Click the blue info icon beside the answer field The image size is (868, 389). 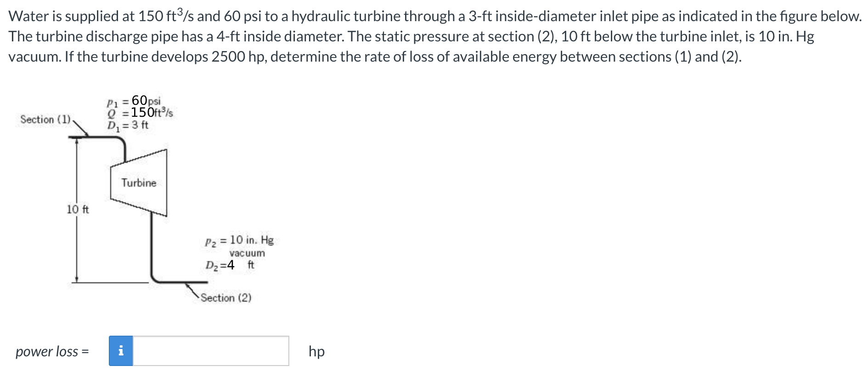(x=122, y=352)
